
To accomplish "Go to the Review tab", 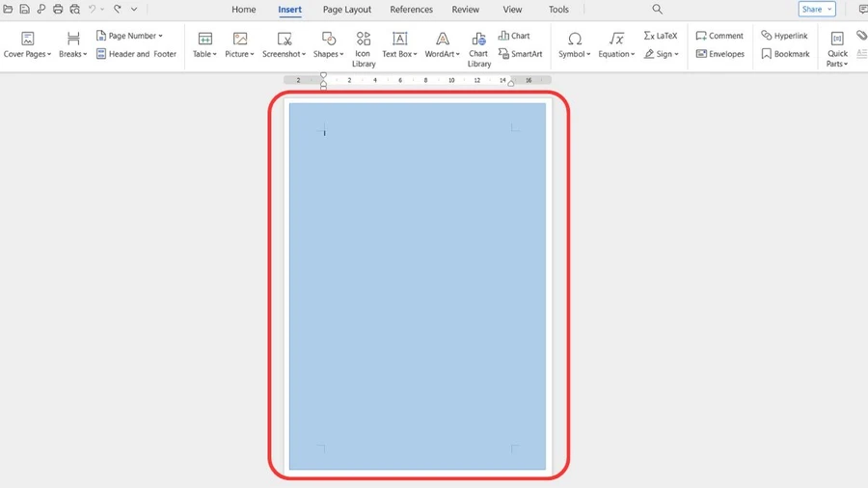I will (x=466, y=10).
